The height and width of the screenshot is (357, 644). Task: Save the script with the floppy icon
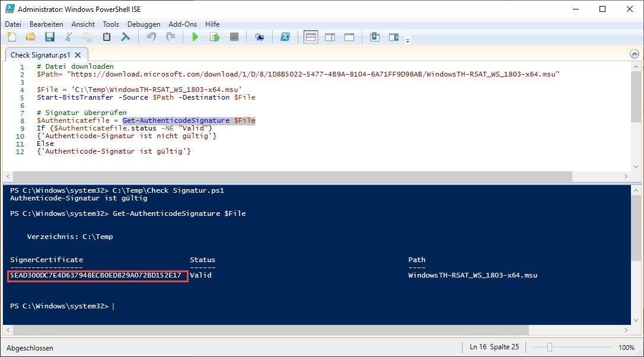pos(50,37)
